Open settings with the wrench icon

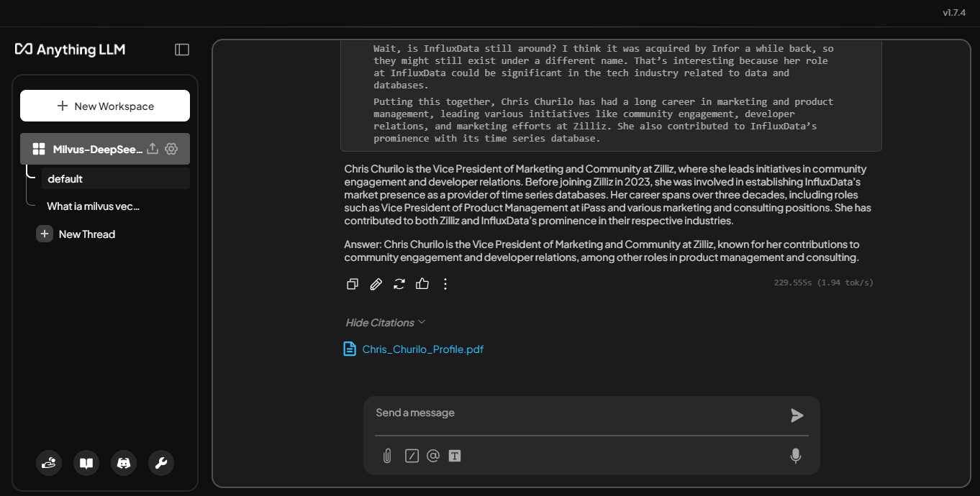(161, 463)
